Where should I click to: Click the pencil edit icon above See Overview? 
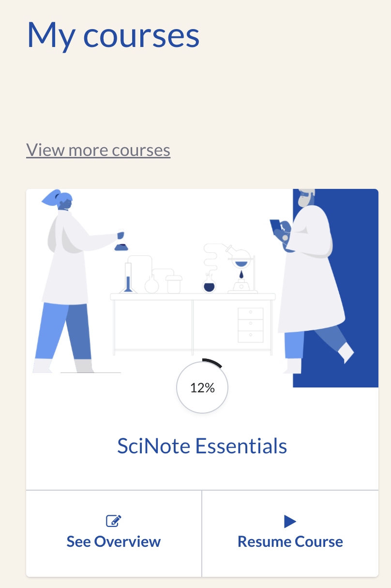[114, 521]
